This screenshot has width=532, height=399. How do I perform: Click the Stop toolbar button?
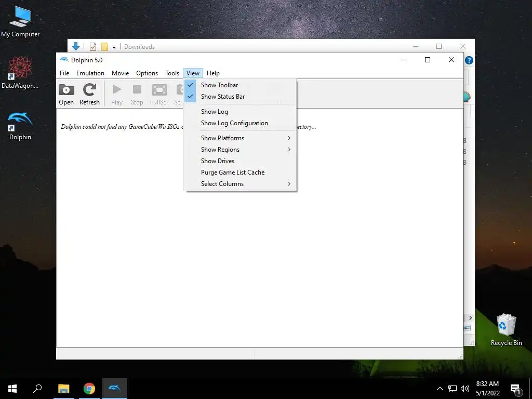[x=137, y=95]
